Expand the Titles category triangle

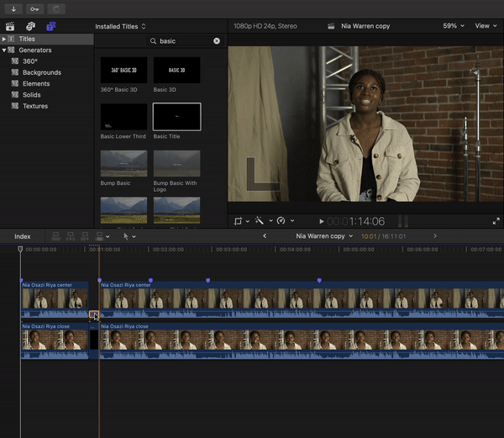5,39
